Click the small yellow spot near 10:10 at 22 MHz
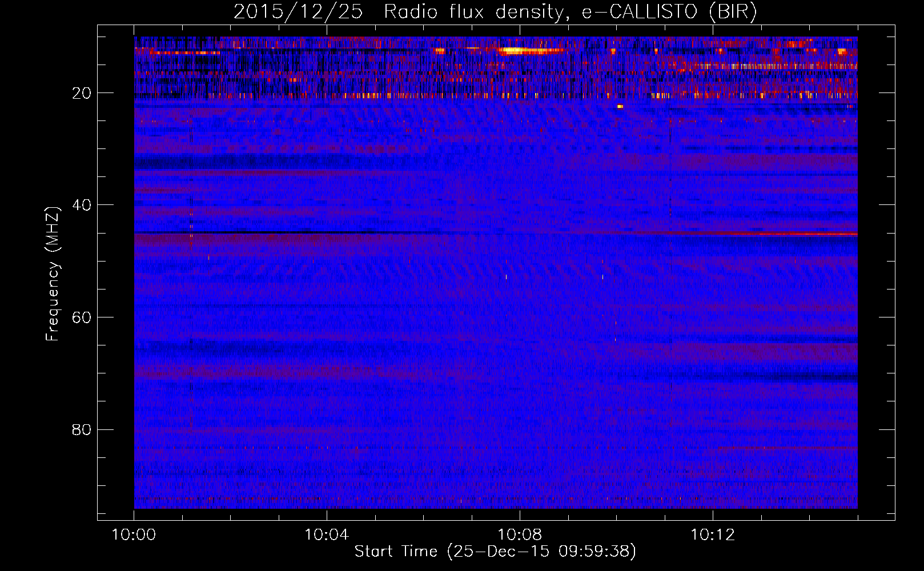This screenshot has width=924, height=571. pyautogui.click(x=620, y=106)
